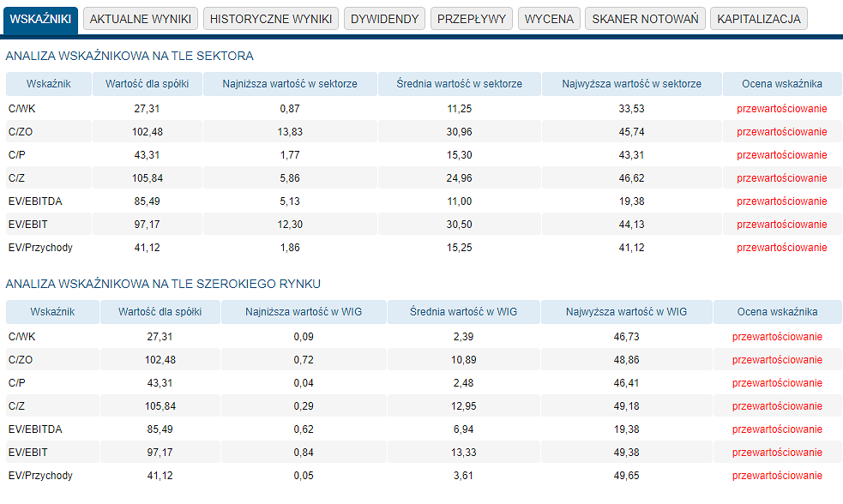Select the DYWIDENDY tab
This screenshot has height=504, width=843.
tap(384, 19)
